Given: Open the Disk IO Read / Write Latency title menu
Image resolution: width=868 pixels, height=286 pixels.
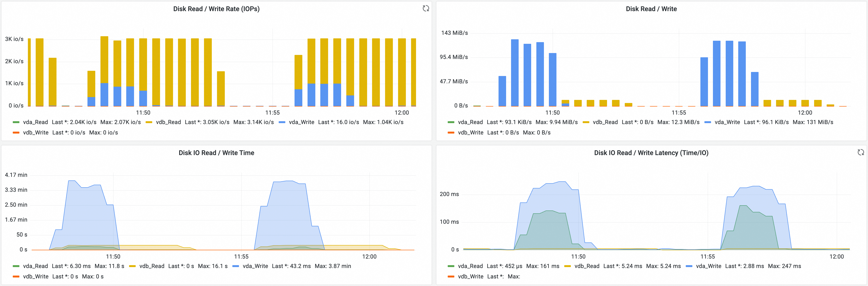Looking at the screenshot, I should pyautogui.click(x=651, y=153).
